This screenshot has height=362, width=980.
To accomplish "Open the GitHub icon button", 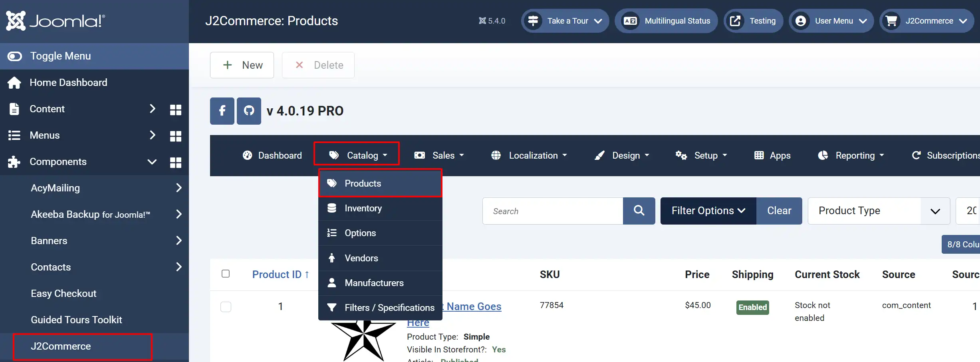I will pyautogui.click(x=249, y=111).
